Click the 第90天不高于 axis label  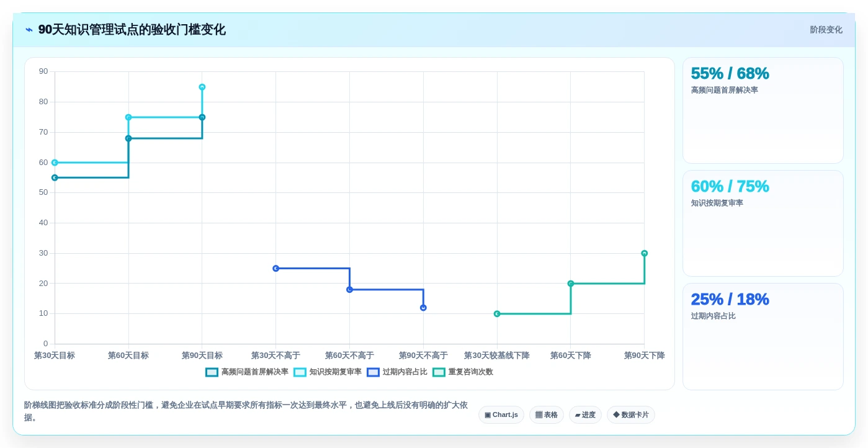[423, 356]
